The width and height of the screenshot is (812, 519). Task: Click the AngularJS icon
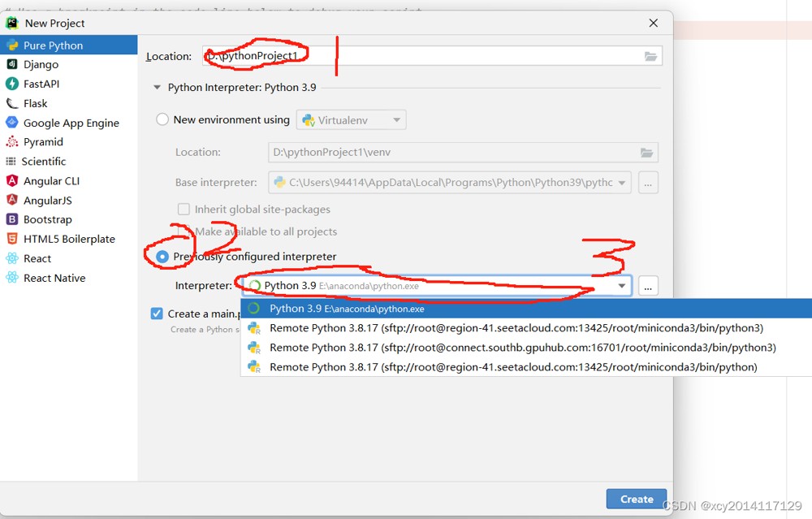tap(12, 200)
